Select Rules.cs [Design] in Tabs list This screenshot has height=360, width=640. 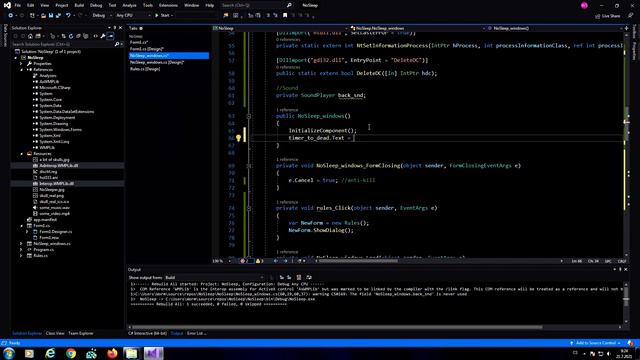click(x=145, y=69)
